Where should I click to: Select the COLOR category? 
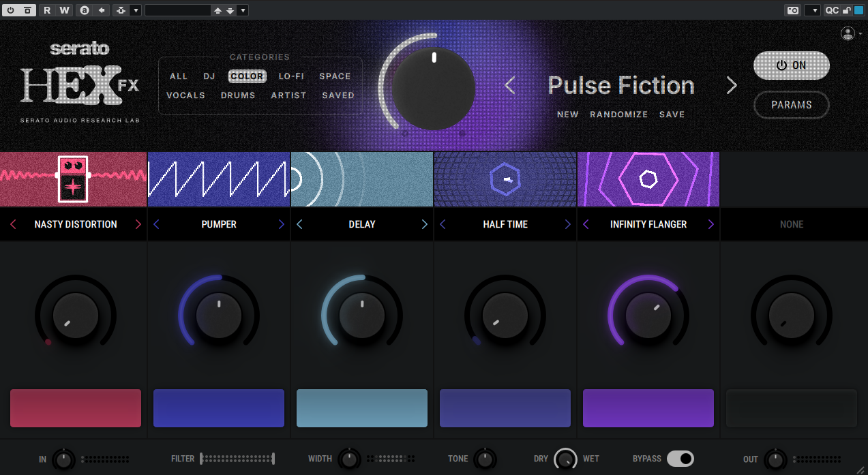coord(247,76)
